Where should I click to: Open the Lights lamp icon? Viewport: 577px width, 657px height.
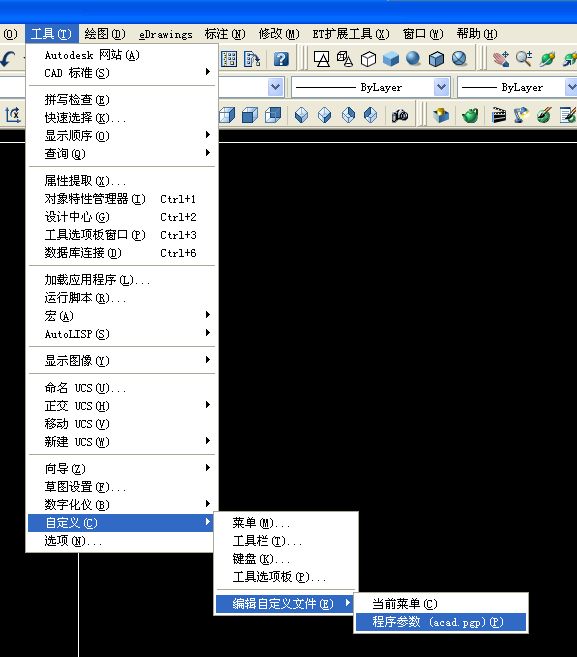[x=521, y=115]
